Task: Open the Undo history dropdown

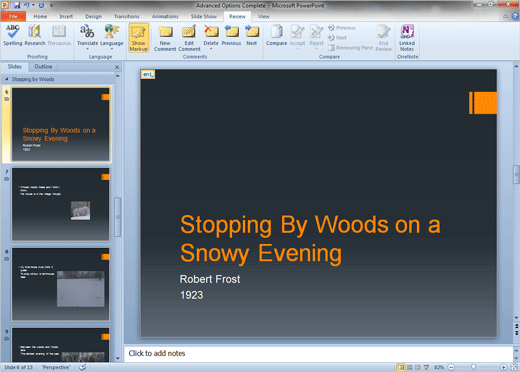Action: coord(33,5)
